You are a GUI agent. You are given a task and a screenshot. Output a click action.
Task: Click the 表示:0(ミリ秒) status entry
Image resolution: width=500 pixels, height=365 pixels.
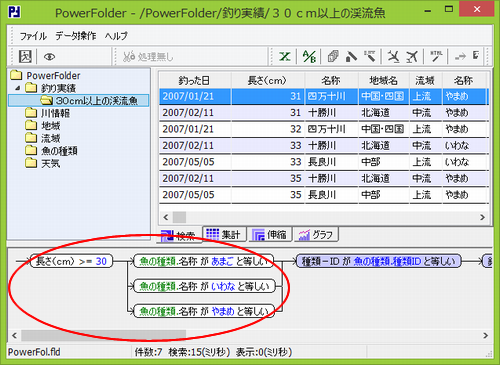click(x=264, y=352)
